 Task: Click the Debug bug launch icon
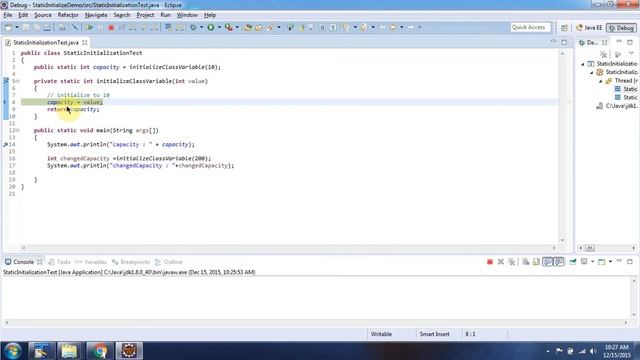click(193, 27)
